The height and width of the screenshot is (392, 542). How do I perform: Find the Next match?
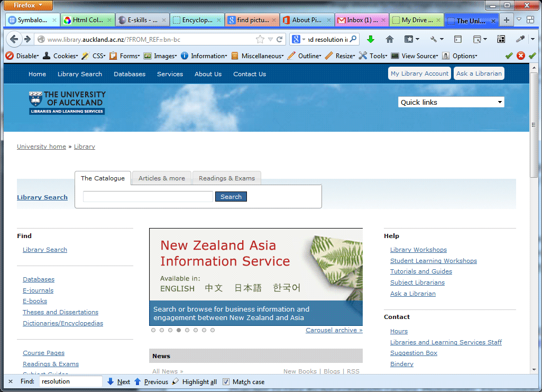118,381
